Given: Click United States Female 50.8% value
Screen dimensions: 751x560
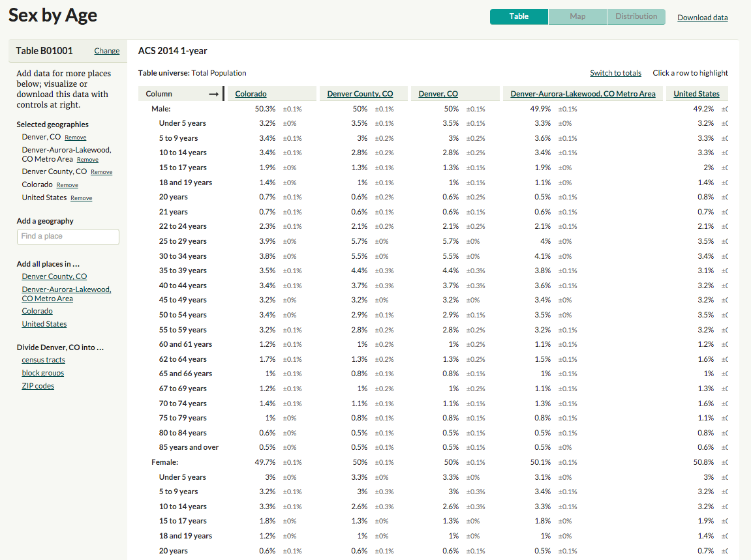Looking at the screenshot, I should pos(703,462).
